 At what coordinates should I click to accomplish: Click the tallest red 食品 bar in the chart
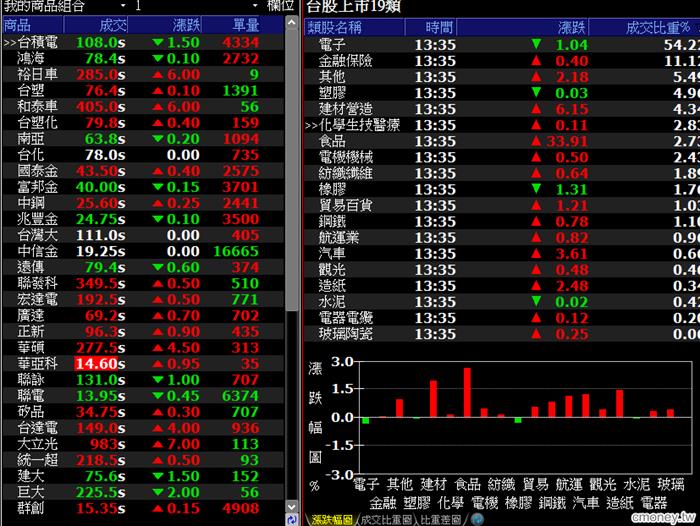tap(467, 392)
